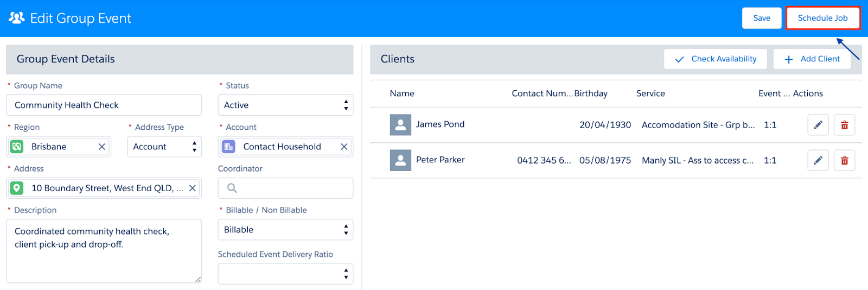Click the Actions column header

coord(808,93)
